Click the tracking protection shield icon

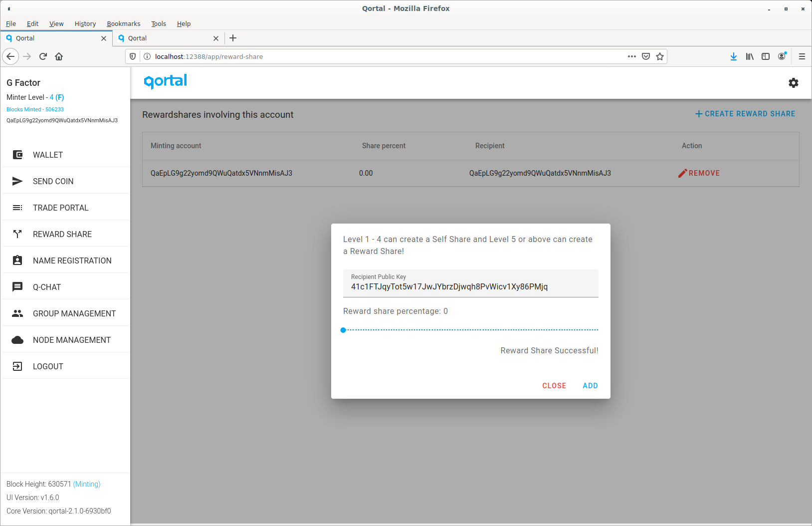[x=133, y=56]
